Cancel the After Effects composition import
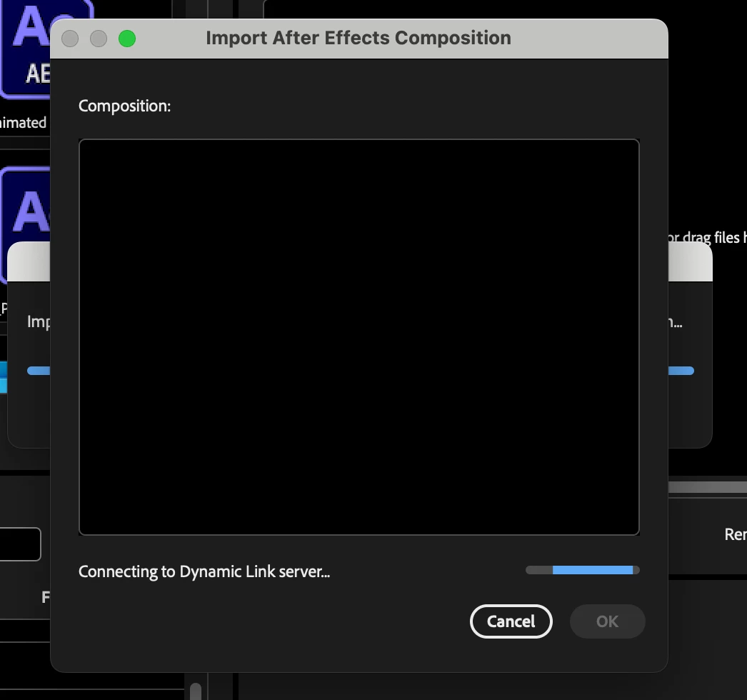This screenshot has height=700, width=747. (x=511, y=621)
